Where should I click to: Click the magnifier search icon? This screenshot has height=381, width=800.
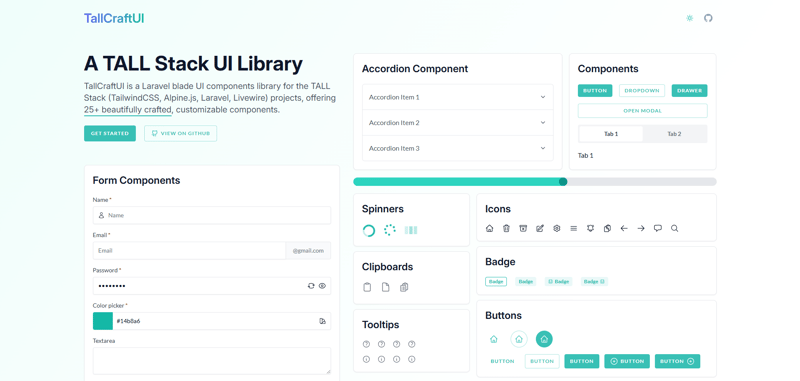[674, 228]
